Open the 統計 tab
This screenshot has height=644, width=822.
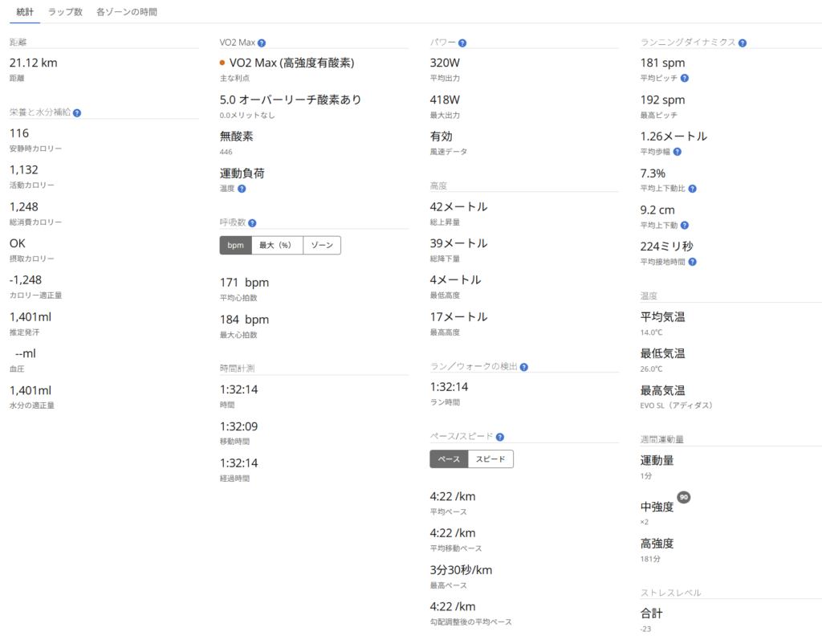click(x=25, y=12)
